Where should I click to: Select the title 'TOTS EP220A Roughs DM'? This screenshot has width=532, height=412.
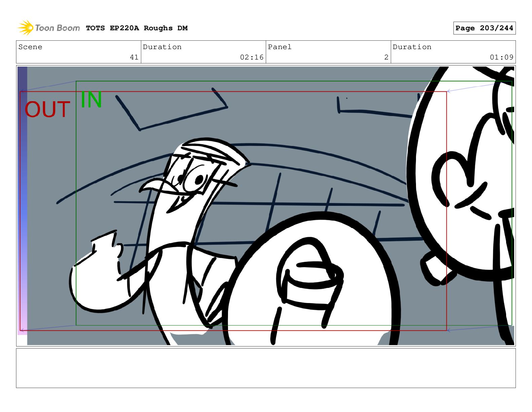coord(137,28)
